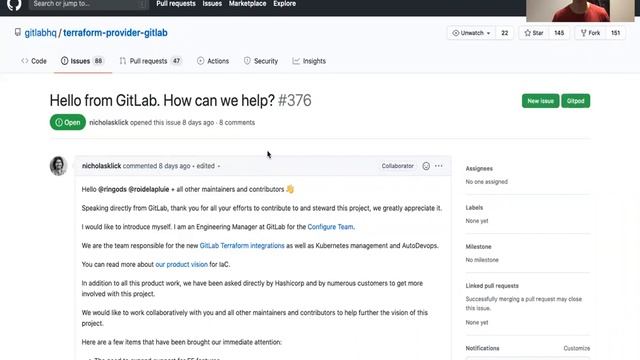Image resolution: width=640 pixels, height=360 pixels.
Task: Edit Linked pull requests in sidebar
Action: point(492,286)
